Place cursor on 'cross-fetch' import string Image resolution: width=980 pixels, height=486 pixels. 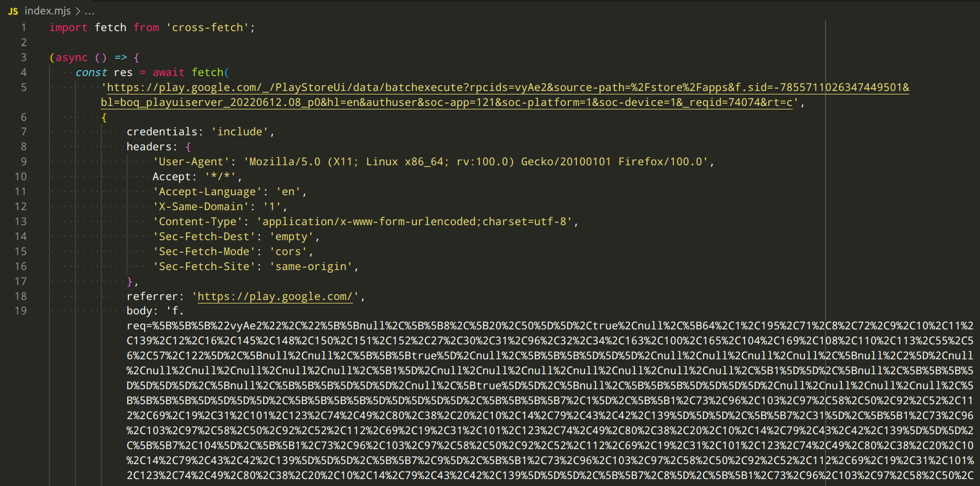coord(207,28)
